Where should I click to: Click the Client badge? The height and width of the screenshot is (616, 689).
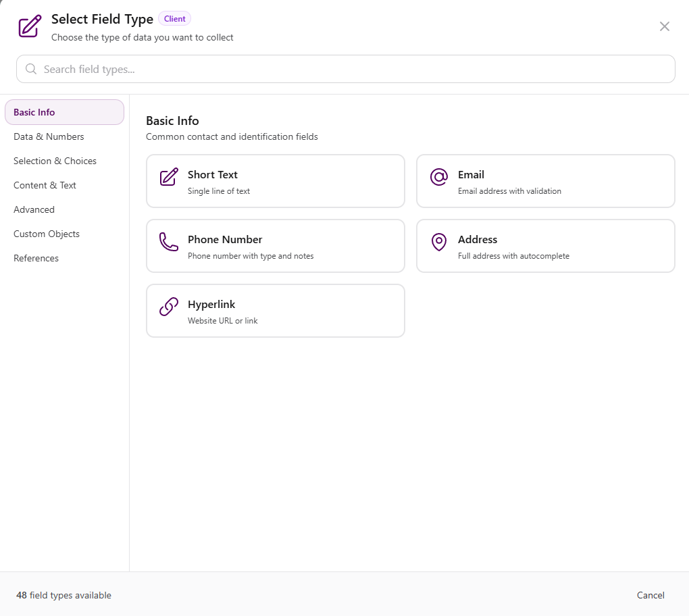pyautogui.click(x=174, y=19)
